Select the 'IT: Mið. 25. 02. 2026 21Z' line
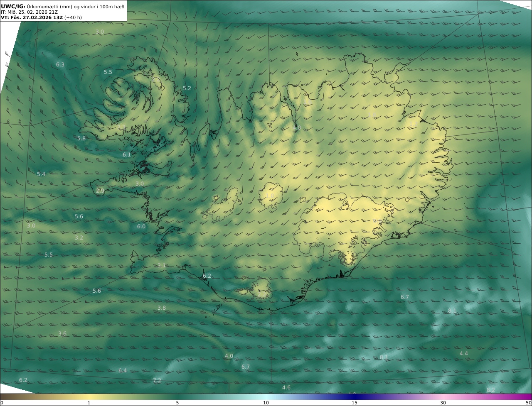Viewport: 532px width, 406px height. click(x=29, y=12)
